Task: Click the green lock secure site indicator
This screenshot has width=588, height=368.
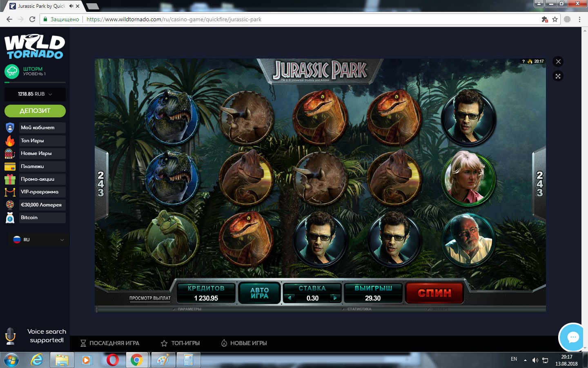Action: pos(45,19)
